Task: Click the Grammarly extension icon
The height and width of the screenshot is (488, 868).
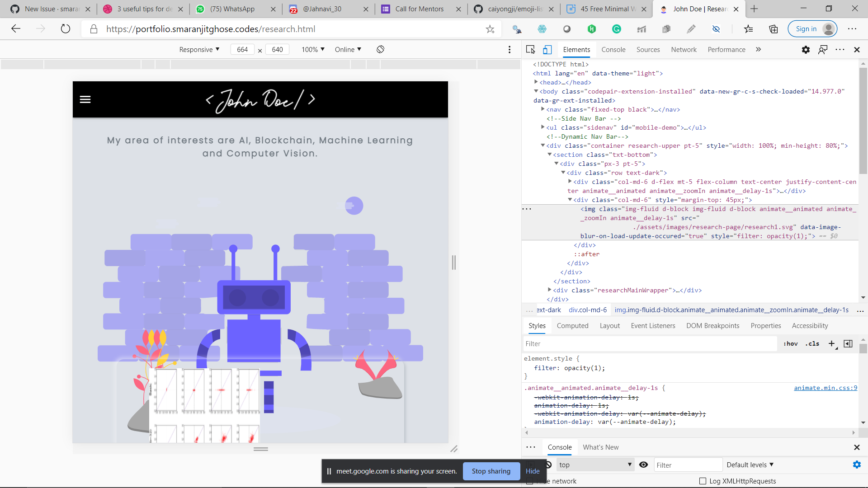Action: point(617,29)
